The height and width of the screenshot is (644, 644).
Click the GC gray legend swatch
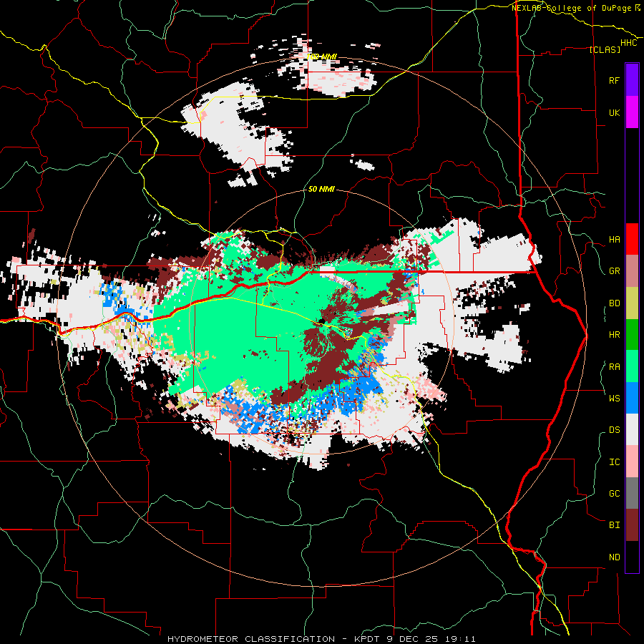632,493
